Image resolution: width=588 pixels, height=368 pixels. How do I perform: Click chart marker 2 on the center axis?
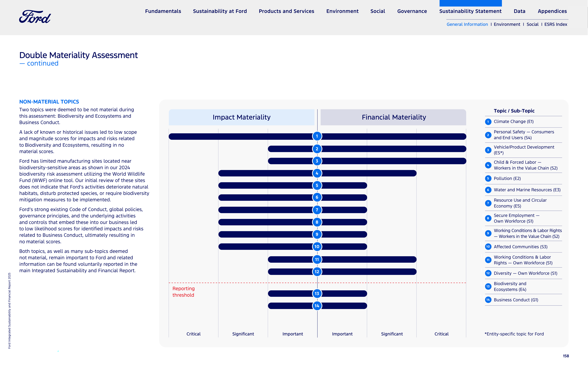(x=317, y=149)
